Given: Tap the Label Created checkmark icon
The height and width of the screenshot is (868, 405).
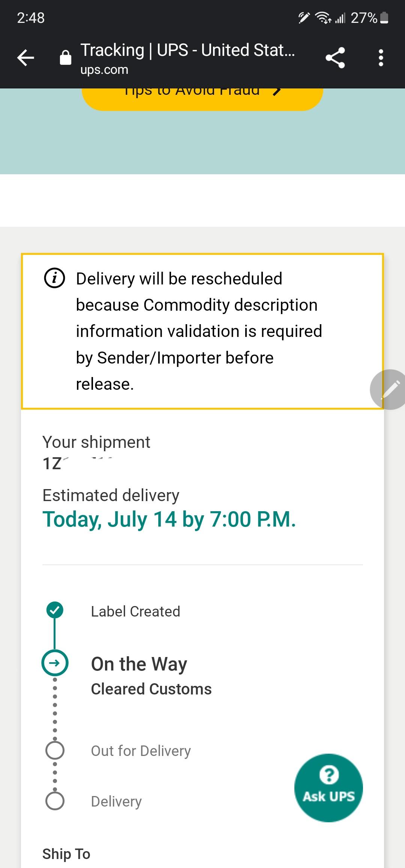Looking at the screenshot, I should click(55, 610).
